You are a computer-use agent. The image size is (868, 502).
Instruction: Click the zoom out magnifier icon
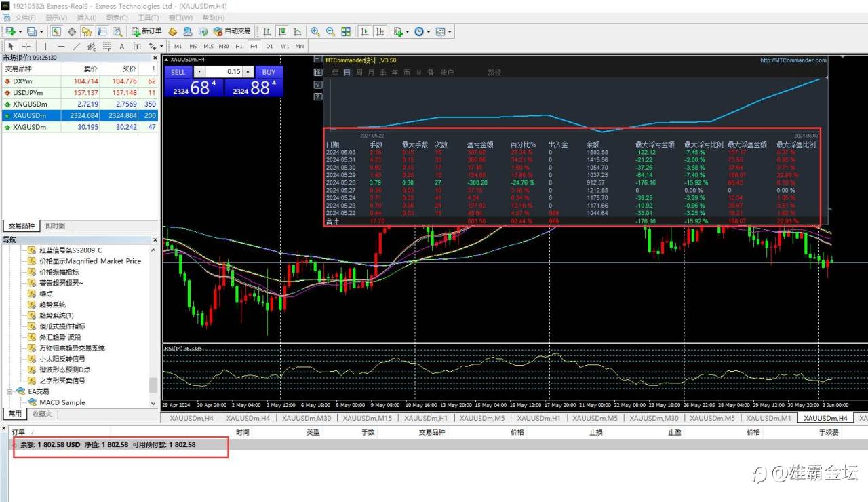point(330,31)
